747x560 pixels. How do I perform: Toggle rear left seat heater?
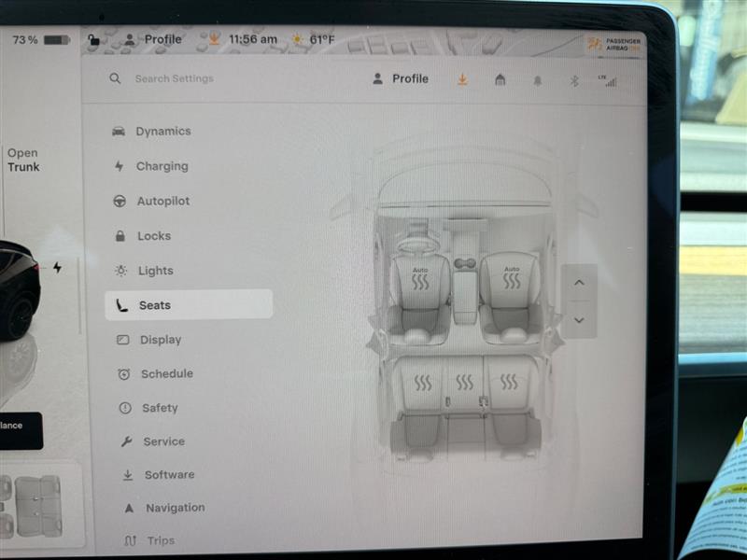pos(423,382)
